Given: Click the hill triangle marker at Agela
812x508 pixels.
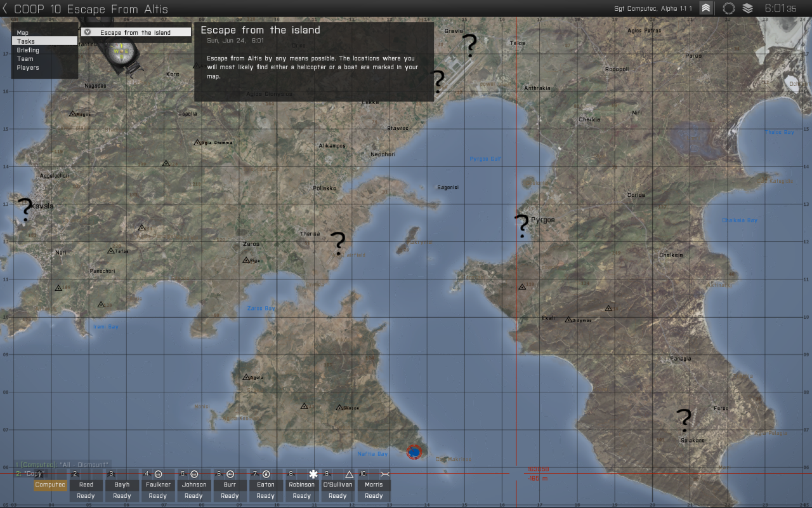Looking at the screenshot, I should click(x=246, y=377).
